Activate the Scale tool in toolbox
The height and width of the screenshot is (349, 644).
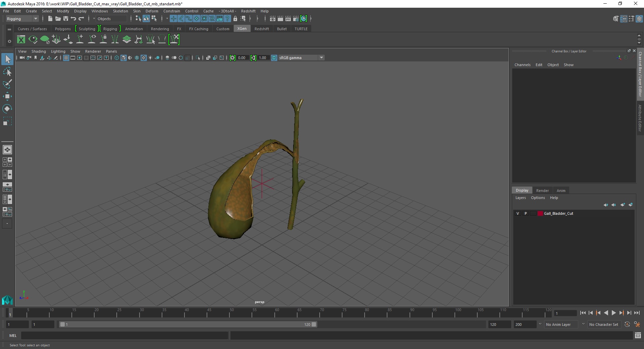click(x=7, y=121)
